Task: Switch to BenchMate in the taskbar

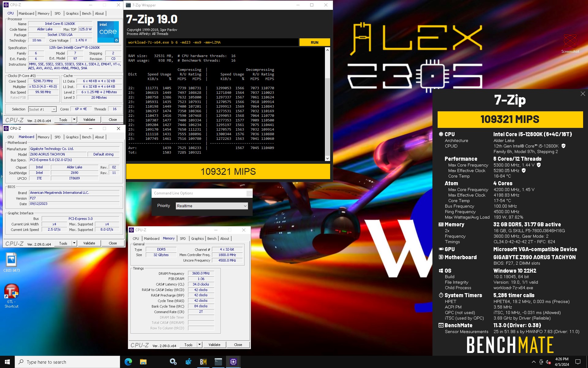Action: [203, 362]
